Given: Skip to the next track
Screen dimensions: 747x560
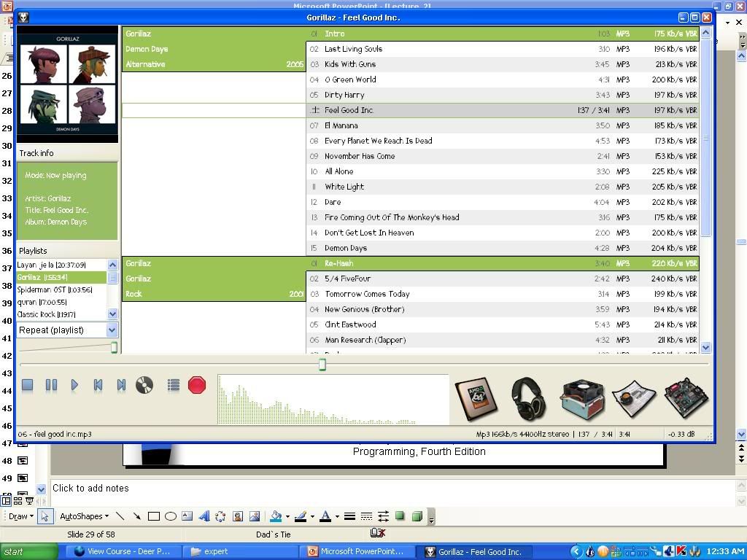Looking at the screenshot, I should tap(121, 385).
